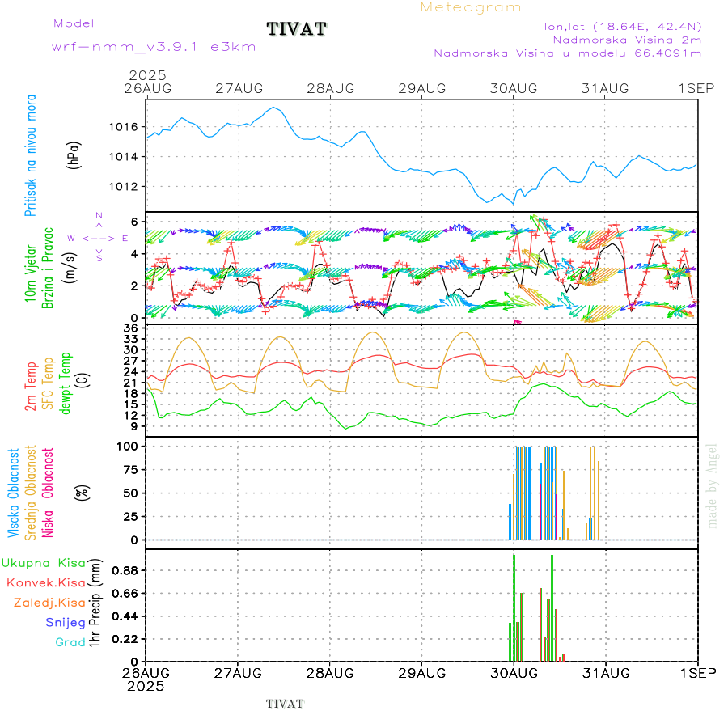Screen dimensions: 728x728
Task: Click the 29AUG marker on the bottom axis
Action: tap(421, 672)
